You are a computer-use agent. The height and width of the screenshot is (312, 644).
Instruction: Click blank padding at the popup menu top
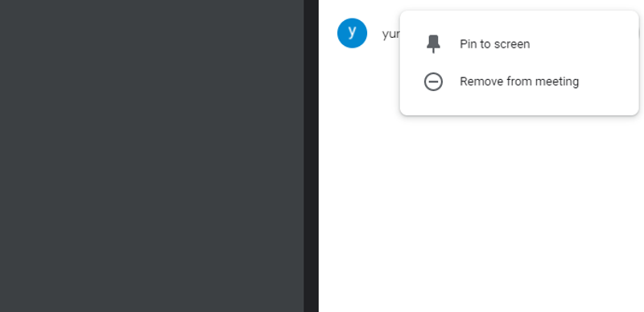519,18
